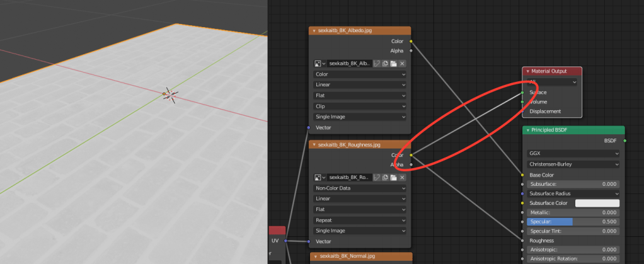Unlink image from the Albedo node
644x264 pixels.
coord(402,64)
